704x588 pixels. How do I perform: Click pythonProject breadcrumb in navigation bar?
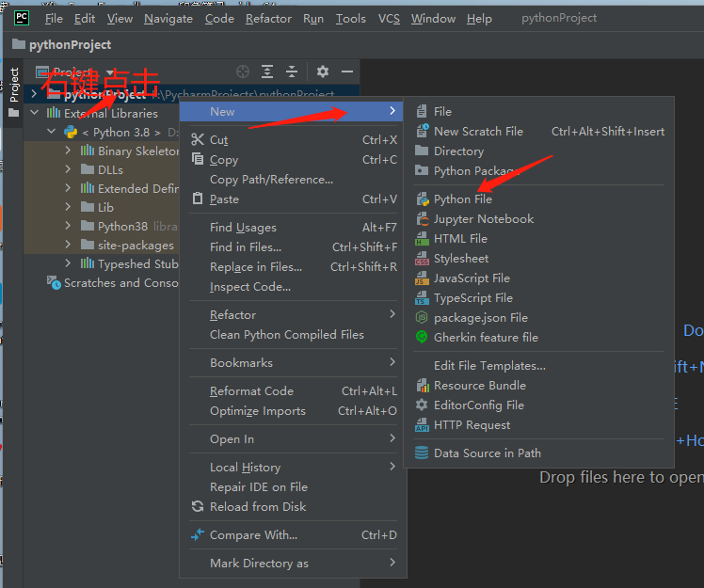62,44
